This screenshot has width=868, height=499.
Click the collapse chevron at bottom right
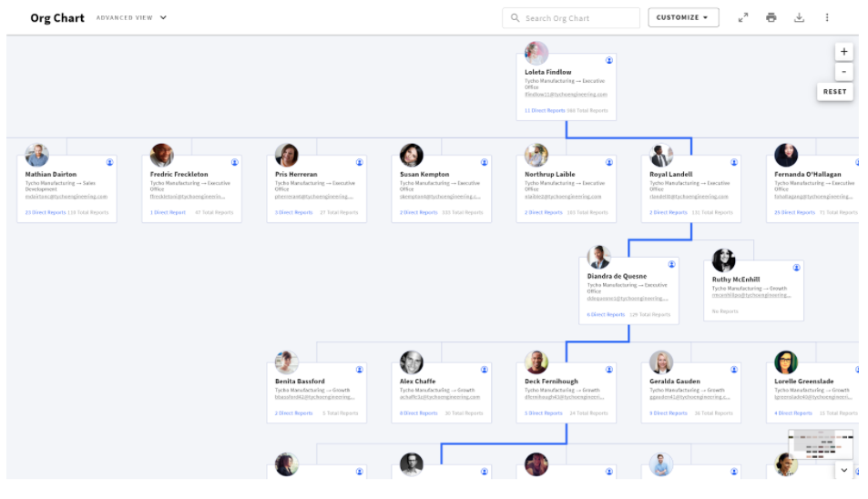click(x=843, y=470)
